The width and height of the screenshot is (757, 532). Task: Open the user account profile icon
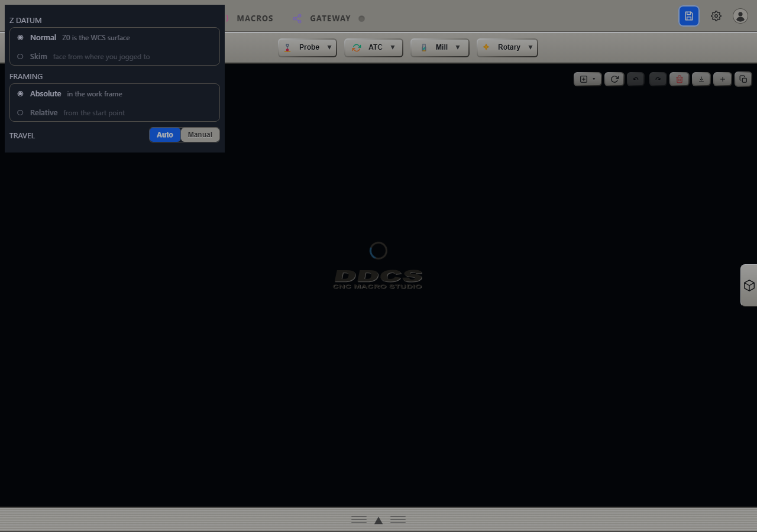pyautogui.click(x=740, y=16)
